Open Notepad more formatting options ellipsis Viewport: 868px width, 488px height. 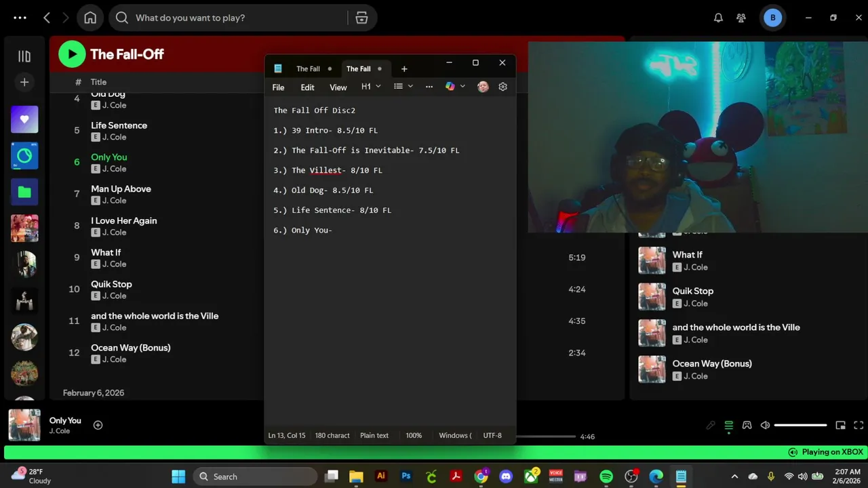(429, 87)
